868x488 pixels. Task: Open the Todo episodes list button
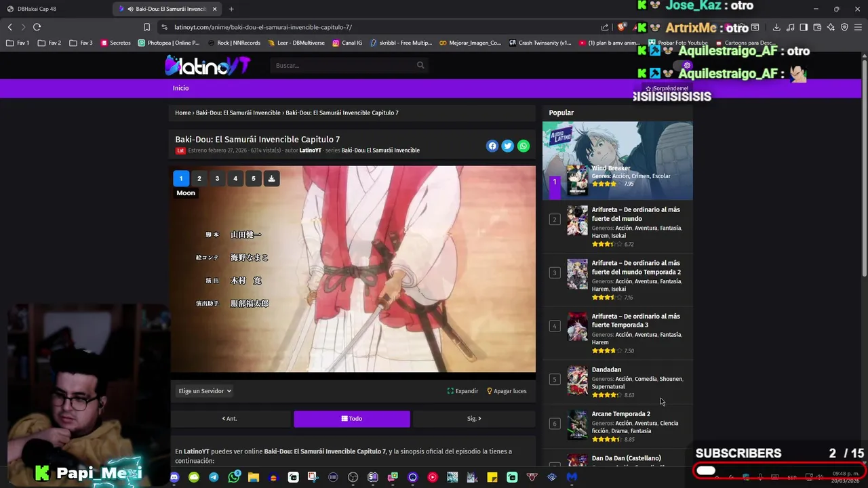click(352, 419)
